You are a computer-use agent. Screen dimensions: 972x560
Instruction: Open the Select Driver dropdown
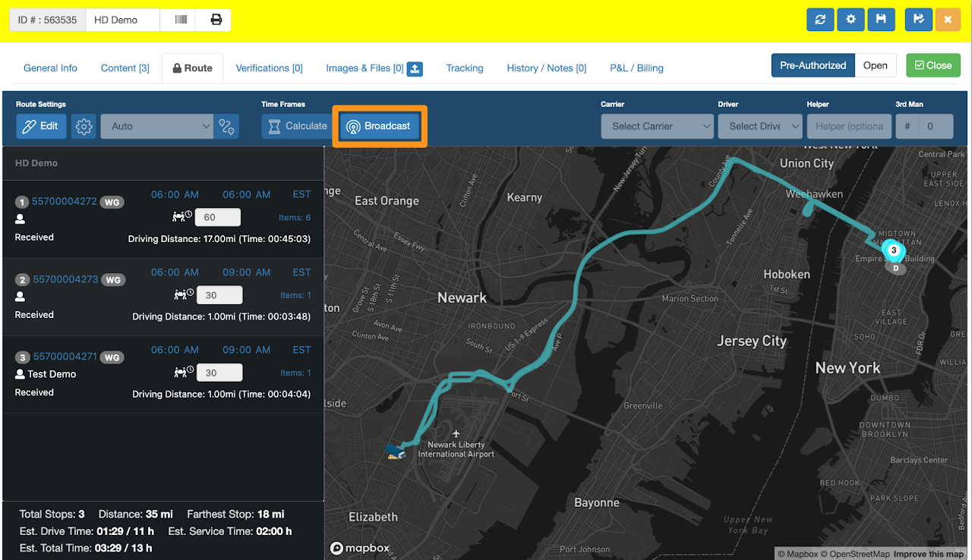[x=760, y=127]
